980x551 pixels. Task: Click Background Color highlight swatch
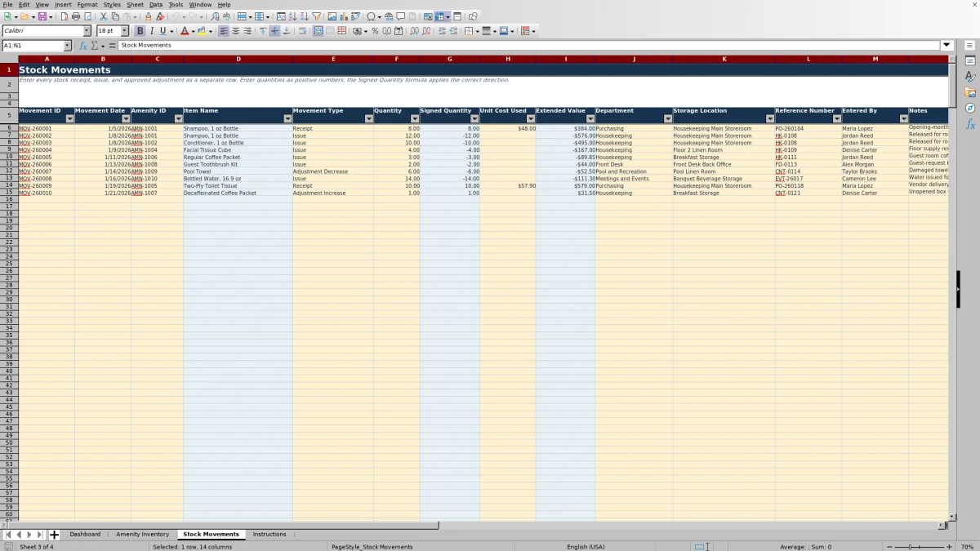201,31
